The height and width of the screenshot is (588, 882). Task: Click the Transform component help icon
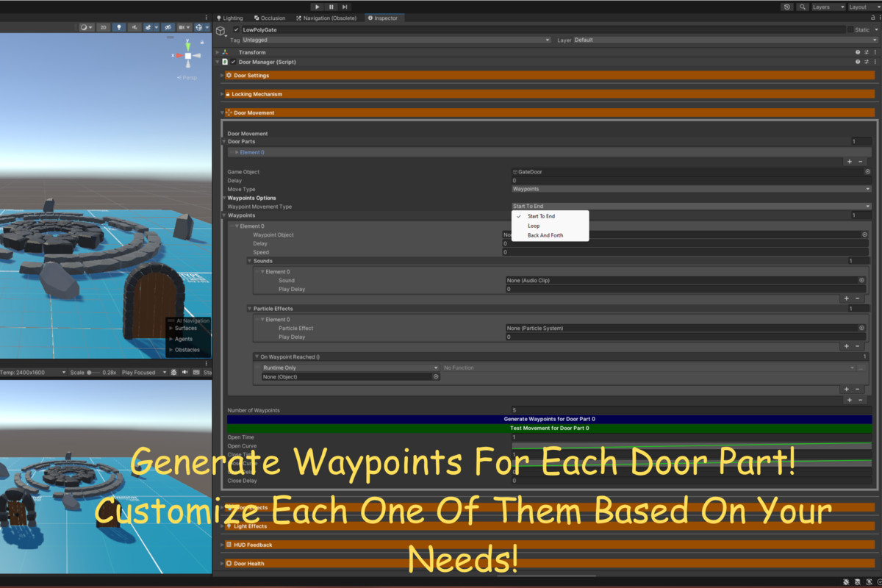[857, 52]
